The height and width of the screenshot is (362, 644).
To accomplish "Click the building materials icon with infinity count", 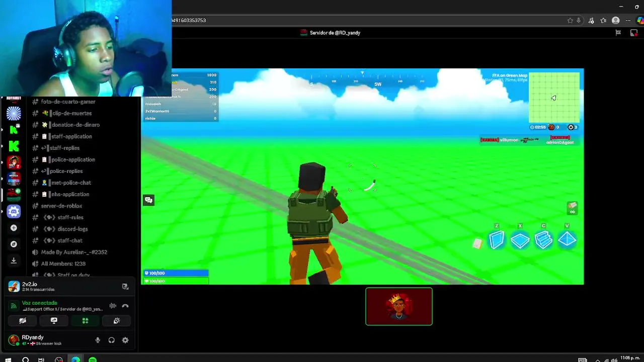I will click(x=572, y=208).
